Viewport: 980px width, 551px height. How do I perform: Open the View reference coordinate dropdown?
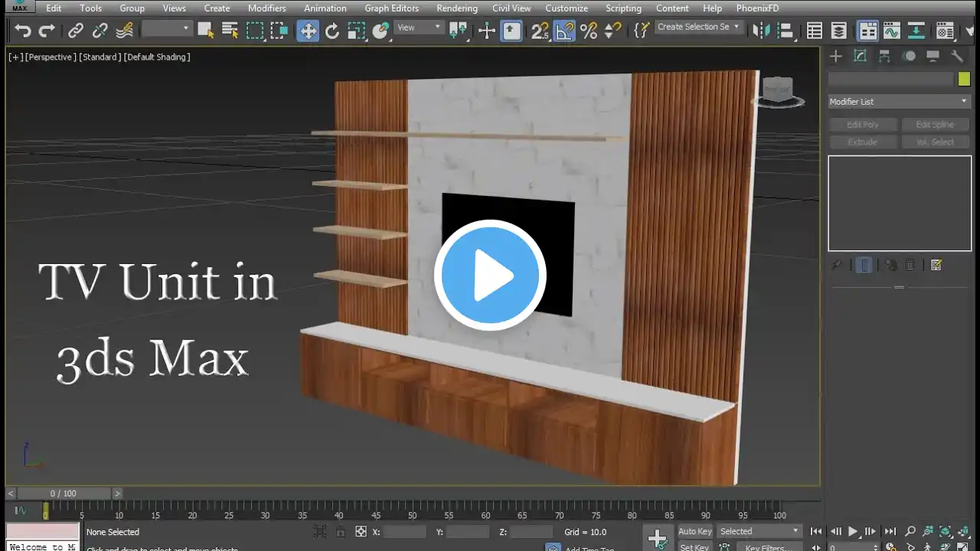pos(419,28)
